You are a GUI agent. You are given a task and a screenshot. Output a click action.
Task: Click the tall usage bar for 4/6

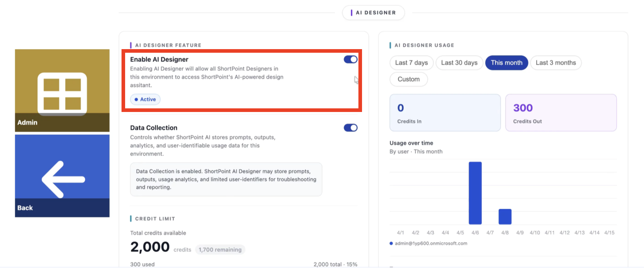click(475, 193)
